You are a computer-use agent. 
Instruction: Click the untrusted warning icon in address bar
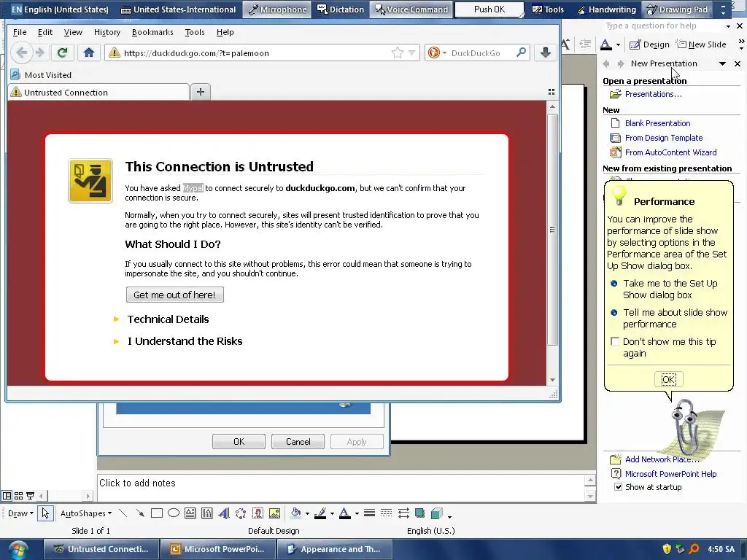(115, 52)
